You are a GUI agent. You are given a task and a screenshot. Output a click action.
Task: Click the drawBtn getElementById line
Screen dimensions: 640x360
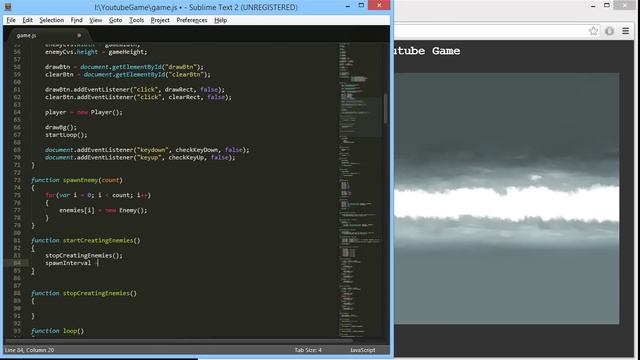124,67
